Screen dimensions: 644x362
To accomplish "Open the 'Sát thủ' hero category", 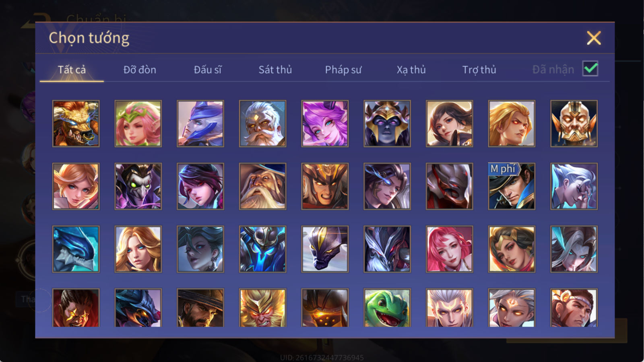I will [x=275, y=70].
